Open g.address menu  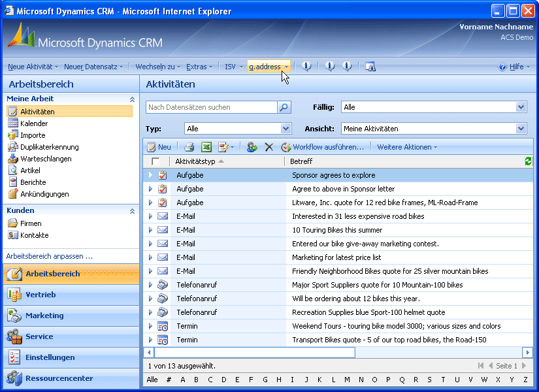point(269,67)
